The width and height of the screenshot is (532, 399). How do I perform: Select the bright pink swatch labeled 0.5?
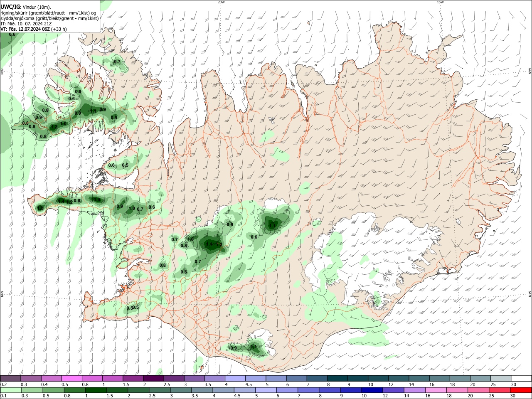click(72, 379)
